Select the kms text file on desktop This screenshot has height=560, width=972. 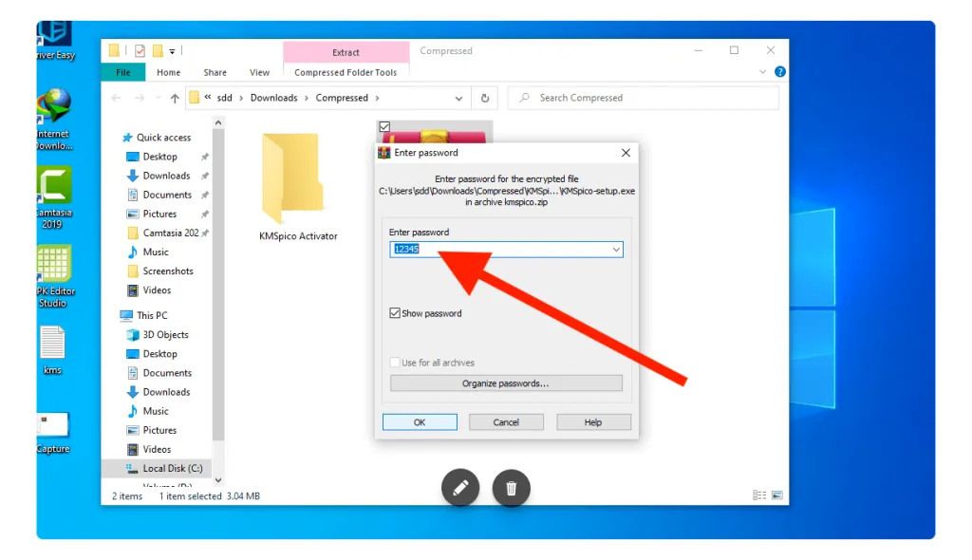[53, 350]
